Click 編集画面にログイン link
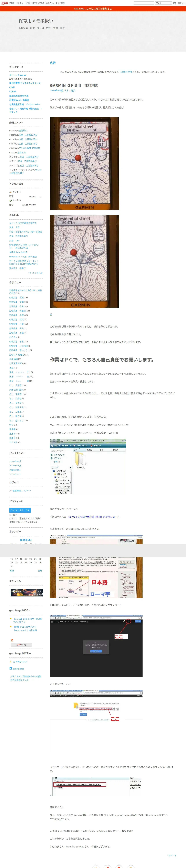This screenshot has width=186, height=868. click(x=22, y=491)
